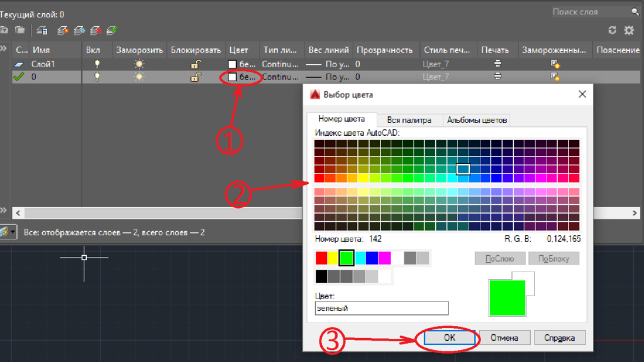Click the New Layer icon in toolbar

tap(62, 30)
